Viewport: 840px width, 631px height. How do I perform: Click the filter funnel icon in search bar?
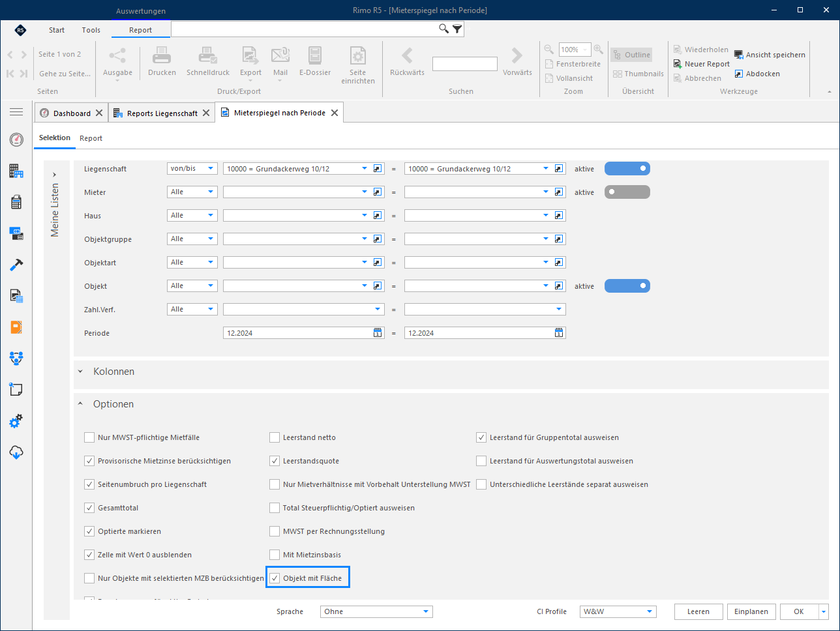(457, 29)
